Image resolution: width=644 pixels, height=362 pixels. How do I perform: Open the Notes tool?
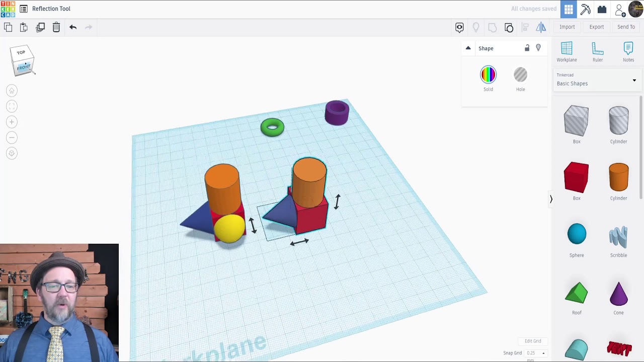pos(628,52)
